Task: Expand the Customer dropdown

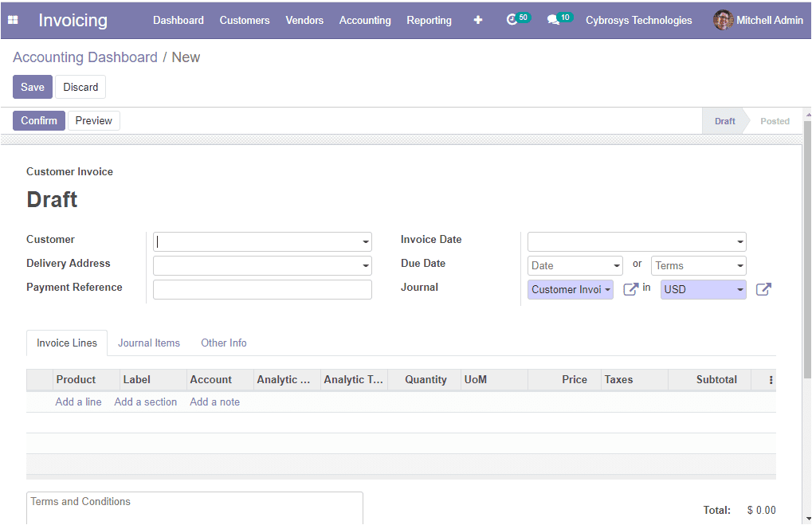Action: (x=366, y=242)
